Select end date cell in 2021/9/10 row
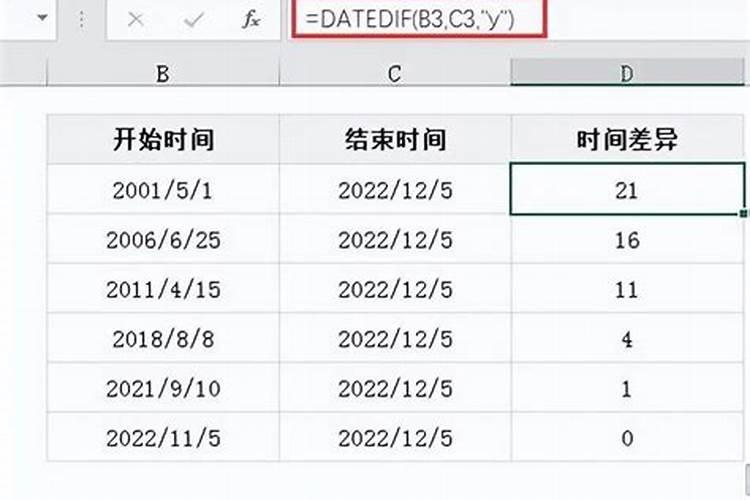Screen dimensions: 750x500 (395, 388)
